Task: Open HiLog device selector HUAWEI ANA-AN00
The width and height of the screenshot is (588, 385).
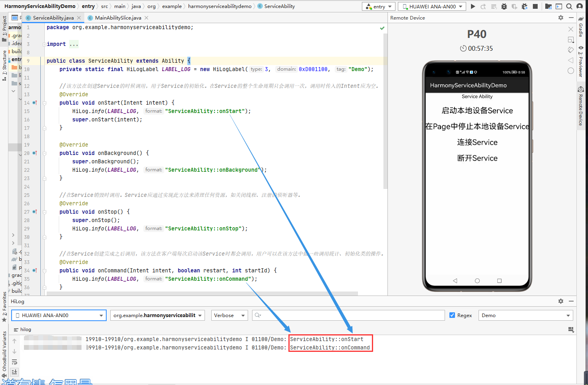Action: tap(59, 315)
